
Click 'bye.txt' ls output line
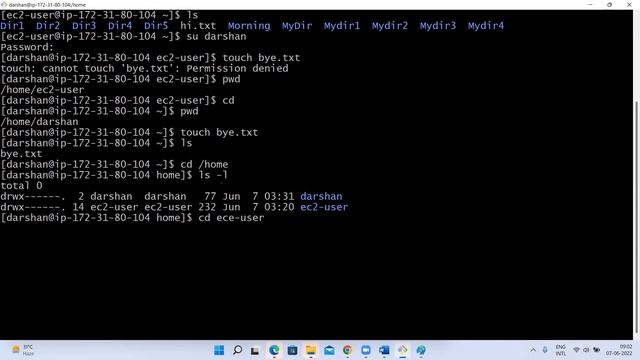click(x=21, y=153)
